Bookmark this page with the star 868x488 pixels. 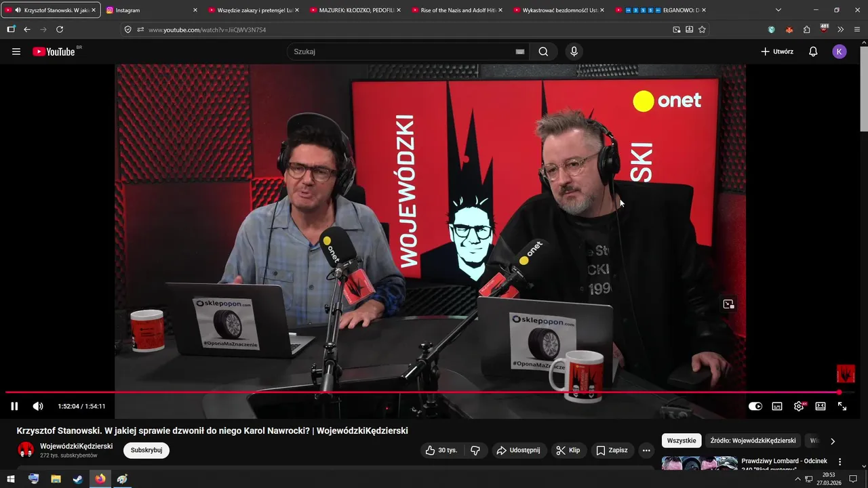[702, 29]
